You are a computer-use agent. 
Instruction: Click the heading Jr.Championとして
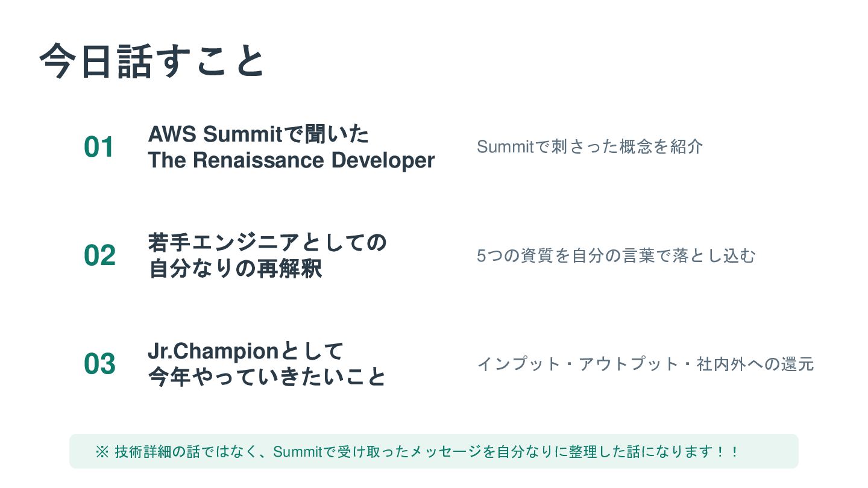(x=245, y=351)
